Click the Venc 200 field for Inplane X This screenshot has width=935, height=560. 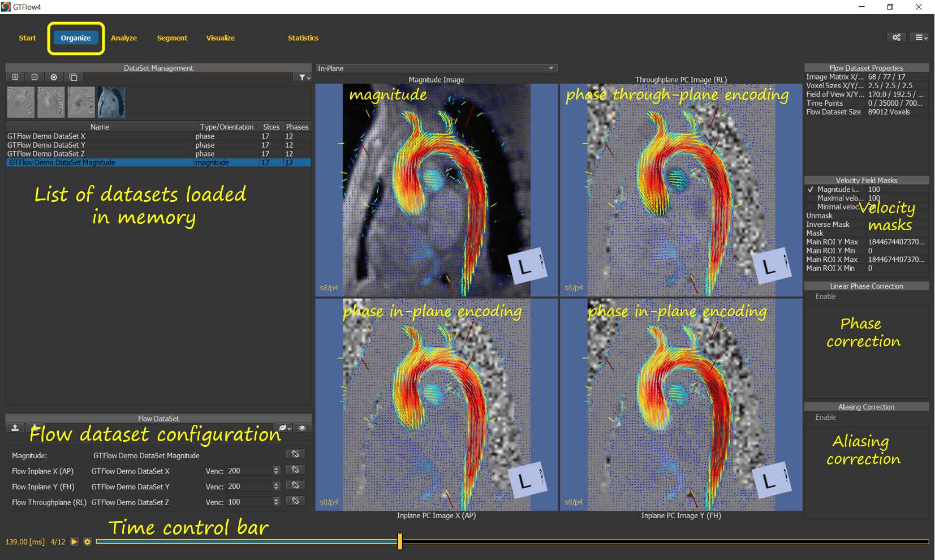249,471
